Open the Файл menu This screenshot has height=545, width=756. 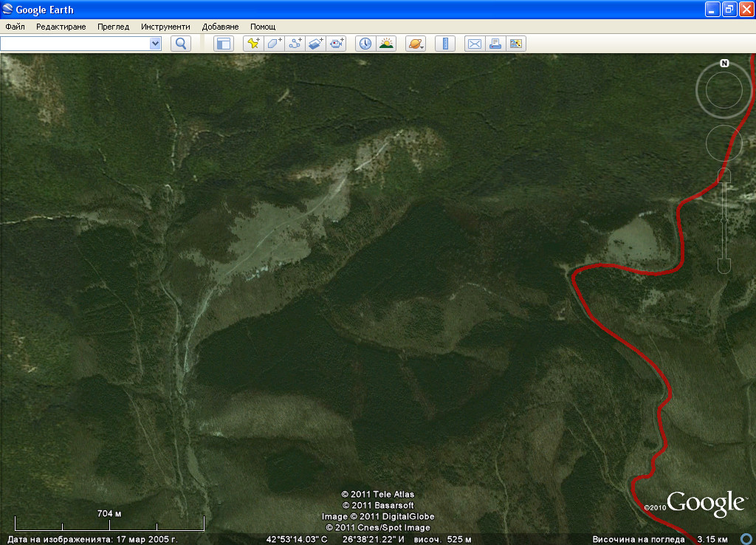pyautogui.click(x=15, y=27)
